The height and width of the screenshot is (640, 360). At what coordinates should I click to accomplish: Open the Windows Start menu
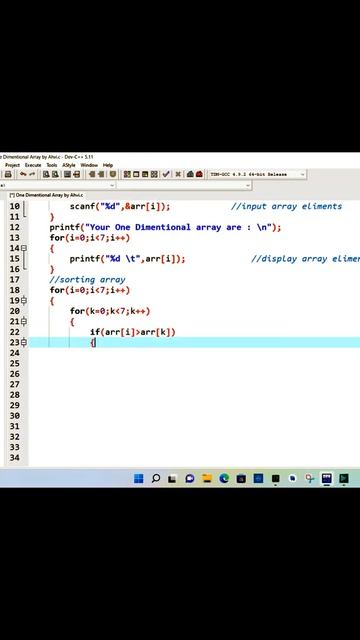coord(139,478)
